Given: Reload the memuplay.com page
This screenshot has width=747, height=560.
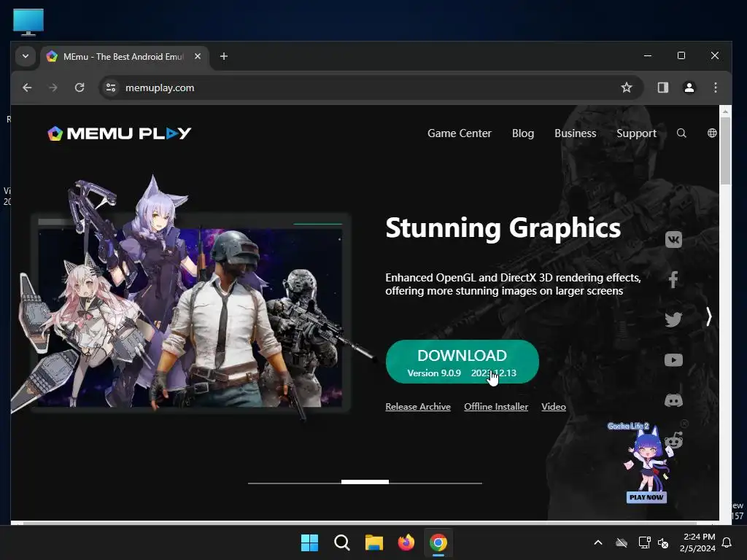Looking at the screenshot, I should [80, 87].
